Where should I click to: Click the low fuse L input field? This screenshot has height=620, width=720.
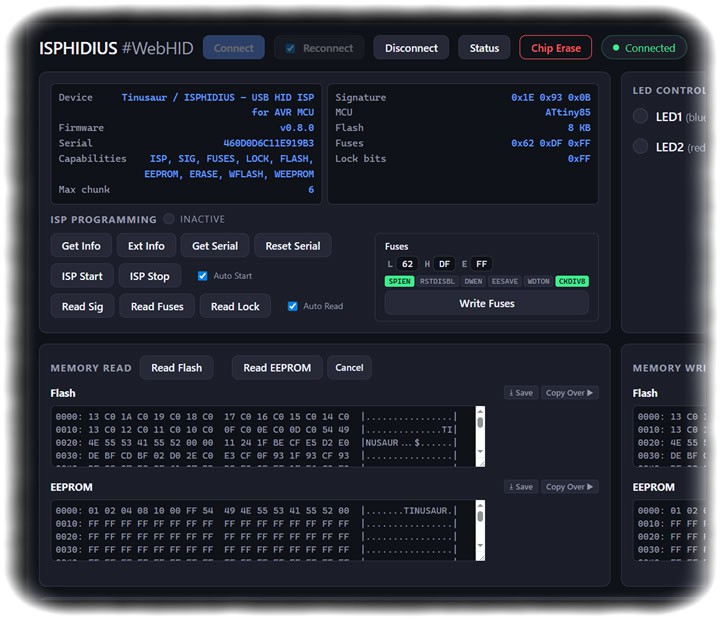(x=407, y=264)
